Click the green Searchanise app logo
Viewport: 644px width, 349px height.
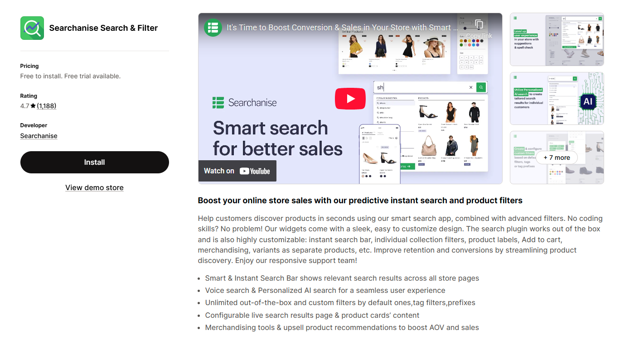coord(32,28)
